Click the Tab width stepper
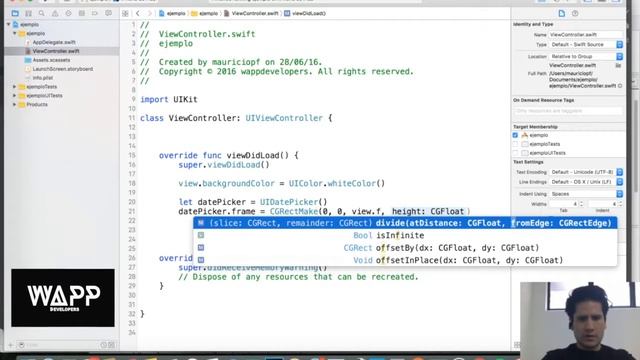The image size is (640, 360). pos(582,204)
